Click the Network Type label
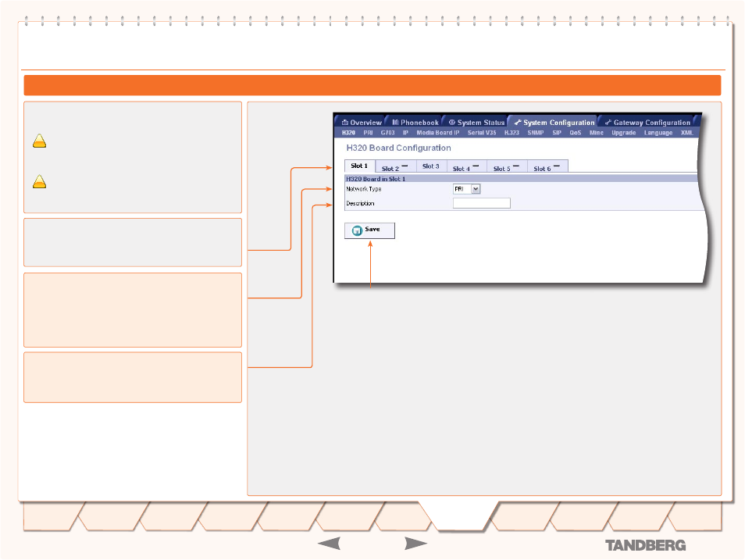745x560 pixels. [363, 189]
